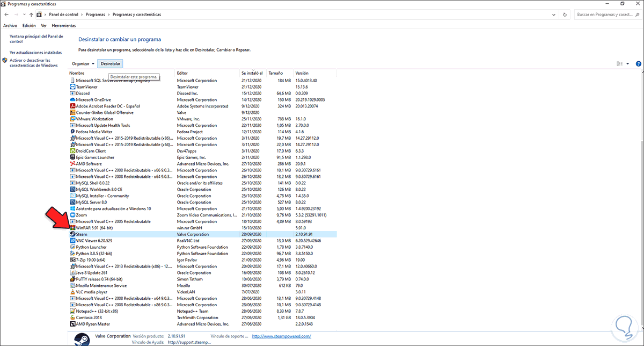Select MySQL Shell 8.0.22 entry
The height and width of the screenshot is (346, 644).
203,183
